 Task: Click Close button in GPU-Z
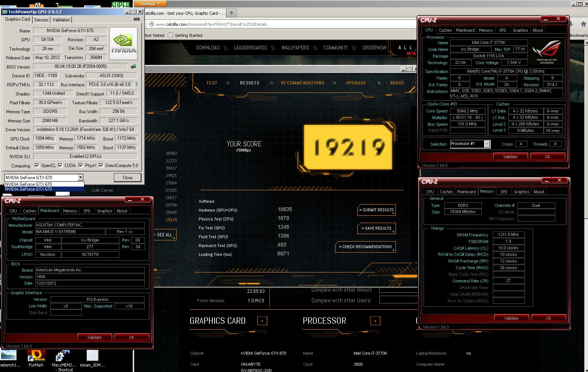click(x=128, y=178)
